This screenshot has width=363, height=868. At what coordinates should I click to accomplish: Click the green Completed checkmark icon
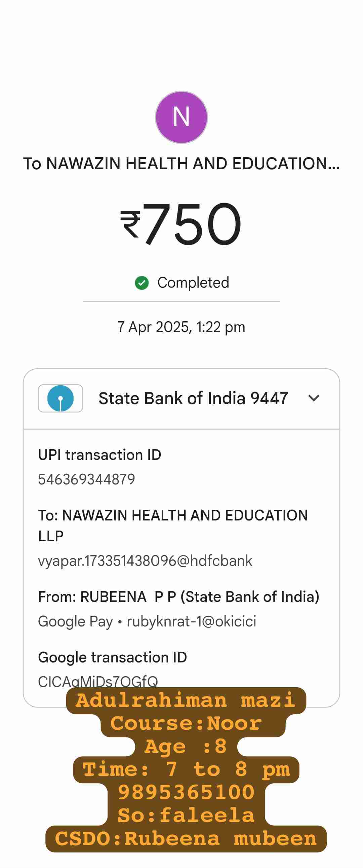142,283
